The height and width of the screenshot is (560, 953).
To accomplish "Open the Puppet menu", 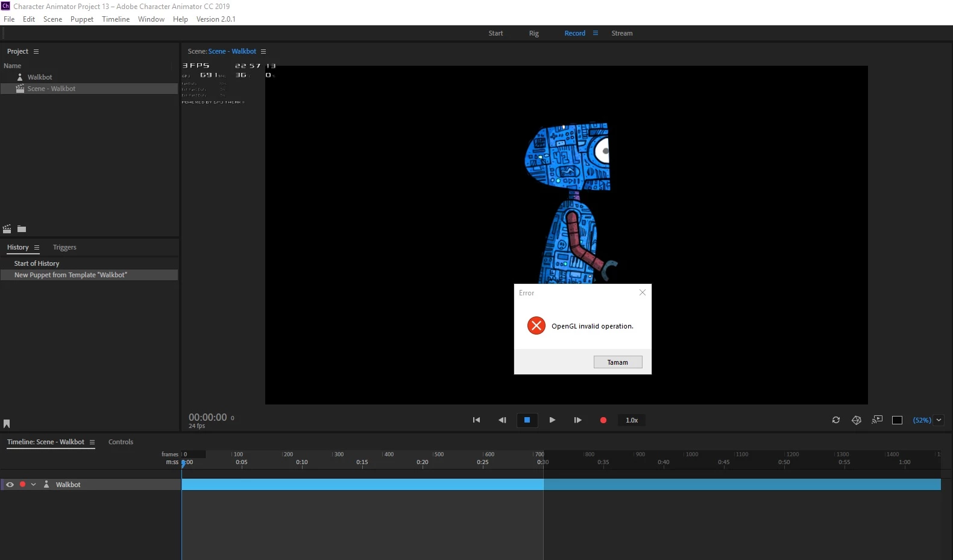I will (x=82, y=19).
